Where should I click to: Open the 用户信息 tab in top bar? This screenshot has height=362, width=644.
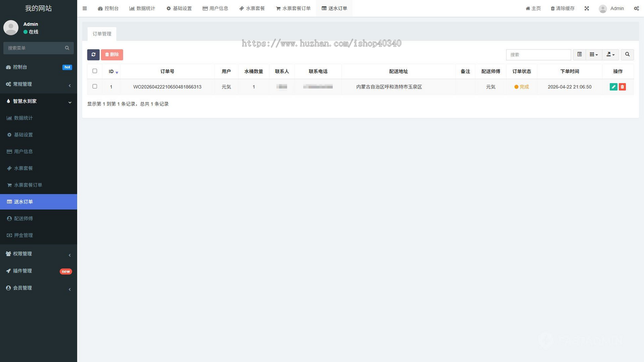coord(215,9)
